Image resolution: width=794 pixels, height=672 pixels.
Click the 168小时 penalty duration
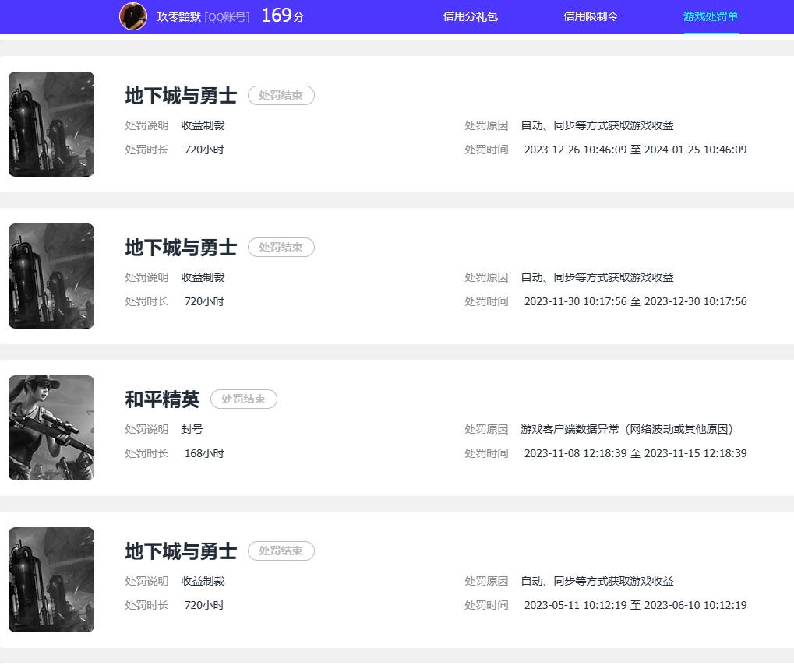(x=204, y=453)
